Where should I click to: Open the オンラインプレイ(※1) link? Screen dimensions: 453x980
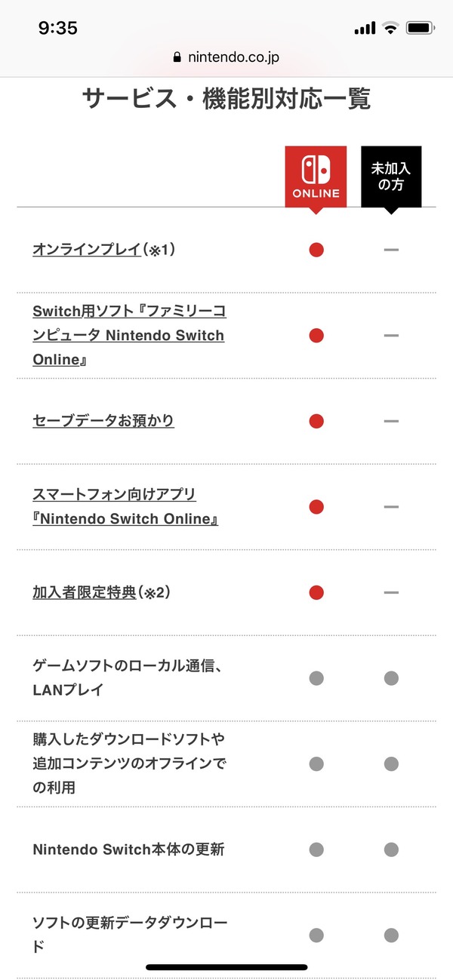pos(104,249)
